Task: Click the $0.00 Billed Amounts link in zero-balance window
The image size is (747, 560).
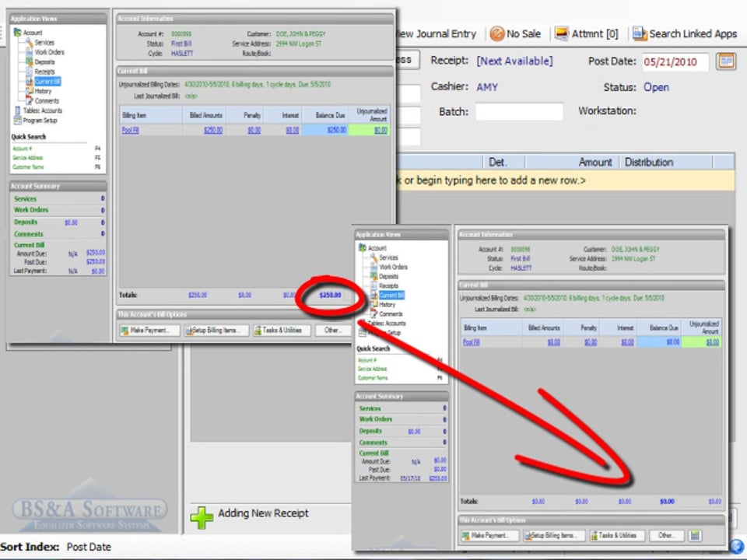Action: (x=553, y=342)
